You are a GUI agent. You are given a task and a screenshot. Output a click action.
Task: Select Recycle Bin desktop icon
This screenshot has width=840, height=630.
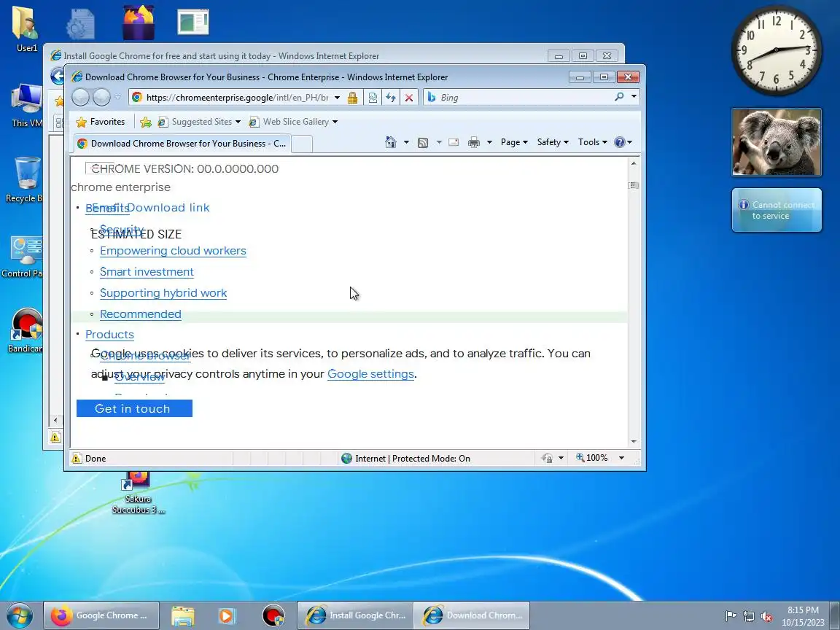click(25, 180)
